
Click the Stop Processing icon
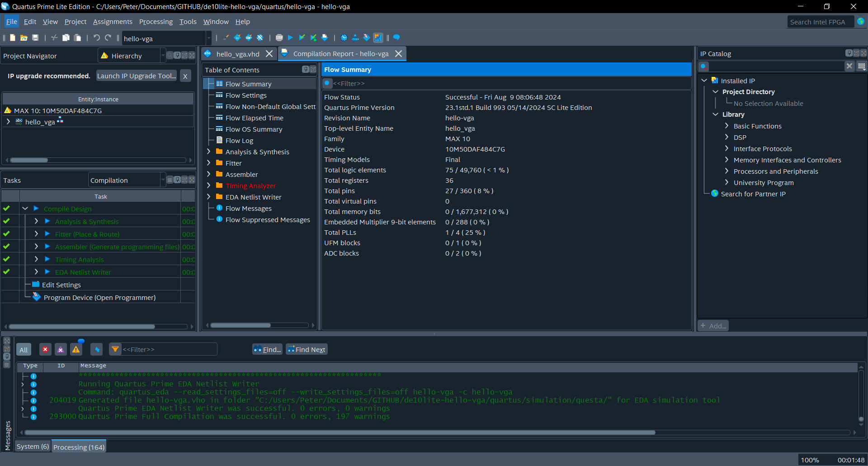click(x=279, y=38)
